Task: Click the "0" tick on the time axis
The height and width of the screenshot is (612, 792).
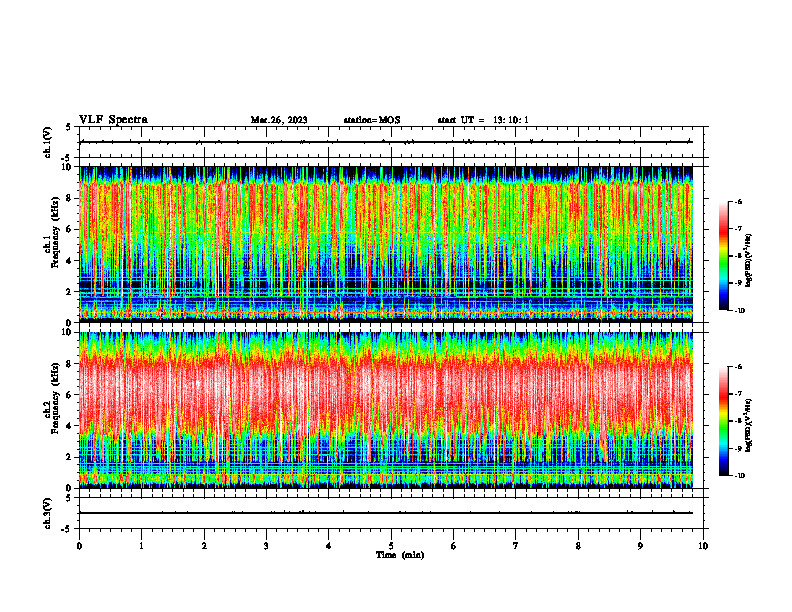Action: click(x=79, y=546)
